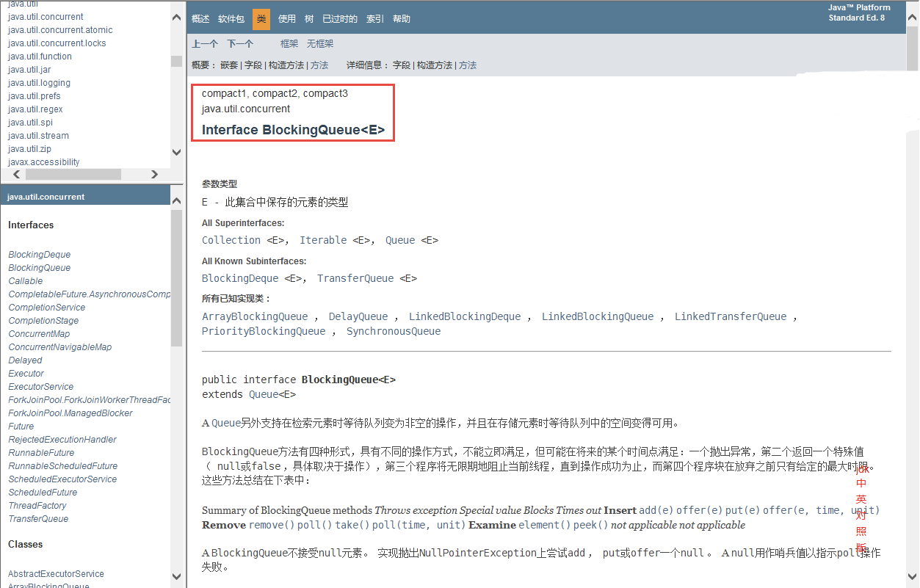Jump to 嵌套 in the 概要 summary row
920x588 pixels.
(x=229, y=65)
